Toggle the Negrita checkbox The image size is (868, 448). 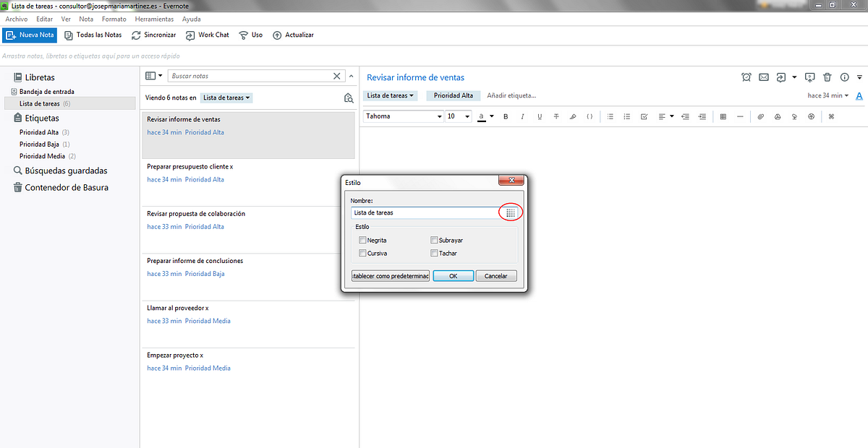pyautogui.click(x=362, y=240)
